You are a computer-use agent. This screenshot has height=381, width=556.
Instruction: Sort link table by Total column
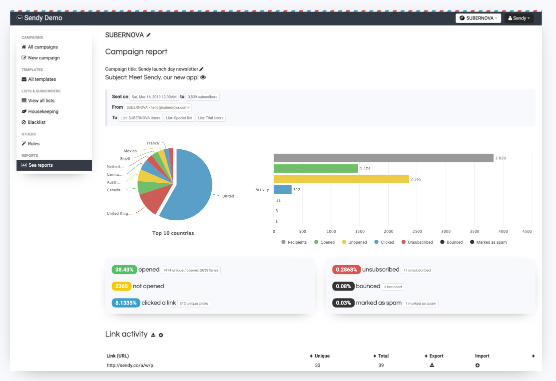381,356
